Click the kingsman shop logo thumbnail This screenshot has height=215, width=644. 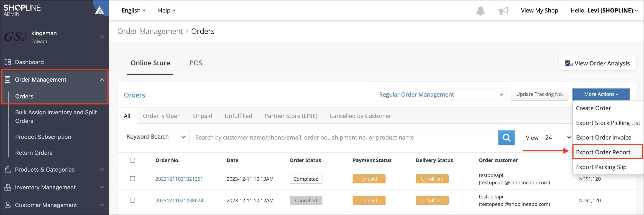click(x=15, y=37)
